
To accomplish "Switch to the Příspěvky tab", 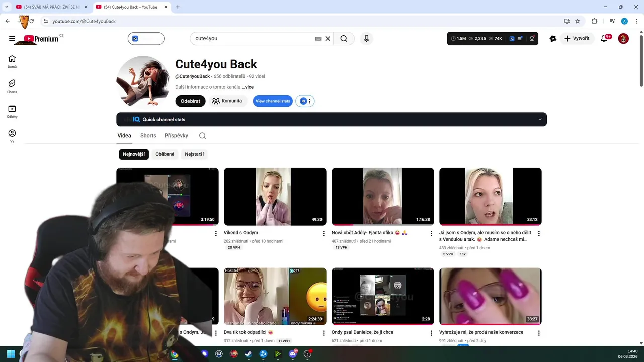I will tap(176, 136).
